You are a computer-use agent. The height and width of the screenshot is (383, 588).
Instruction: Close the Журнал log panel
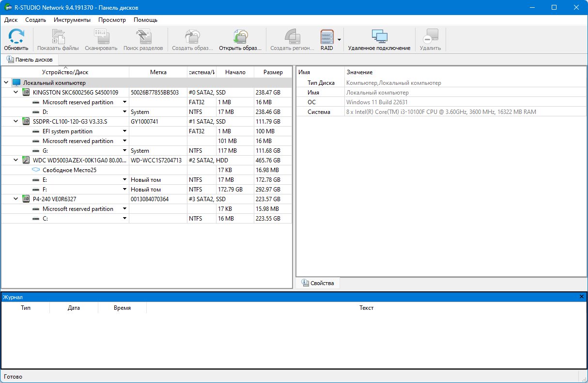582,297
